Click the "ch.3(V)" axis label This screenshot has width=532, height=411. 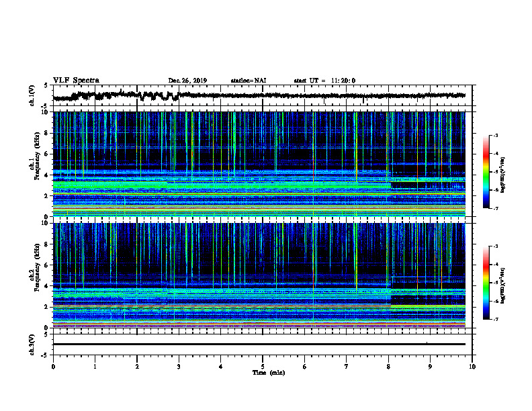(32, 345)
